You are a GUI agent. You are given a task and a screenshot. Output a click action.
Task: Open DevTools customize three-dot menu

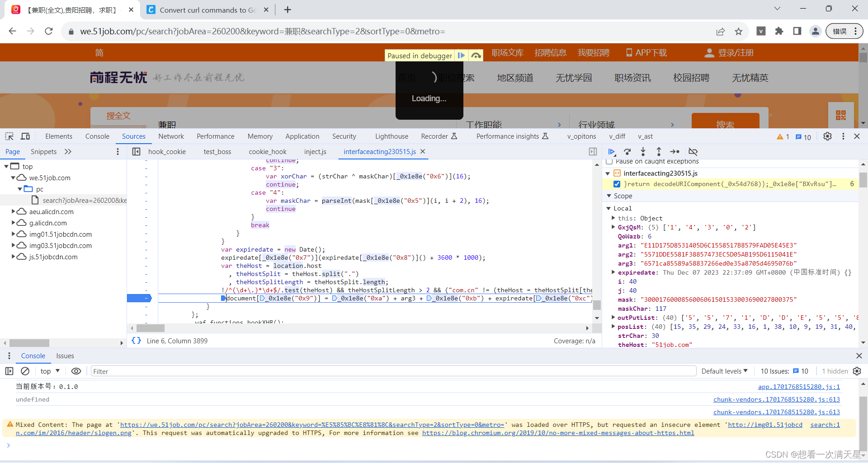(x=843, y=136)
